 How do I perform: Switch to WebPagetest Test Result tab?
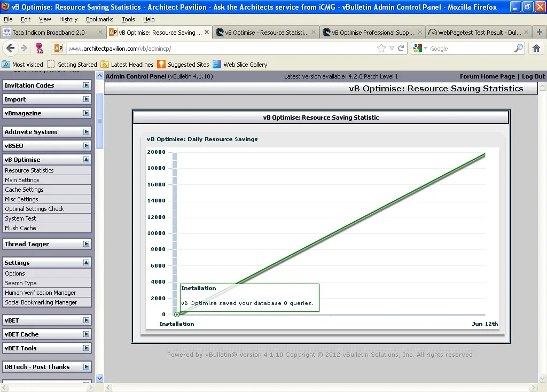(479, 33)
